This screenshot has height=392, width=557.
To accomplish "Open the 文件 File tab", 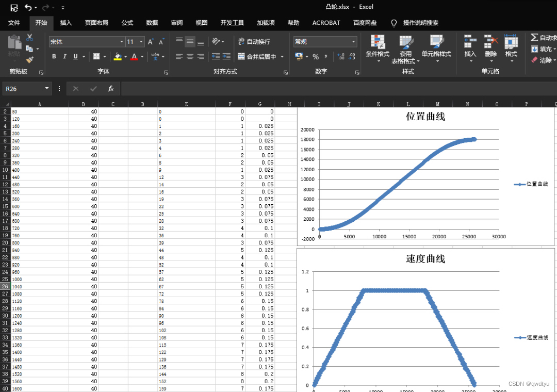I will click(x=14, y=23).
